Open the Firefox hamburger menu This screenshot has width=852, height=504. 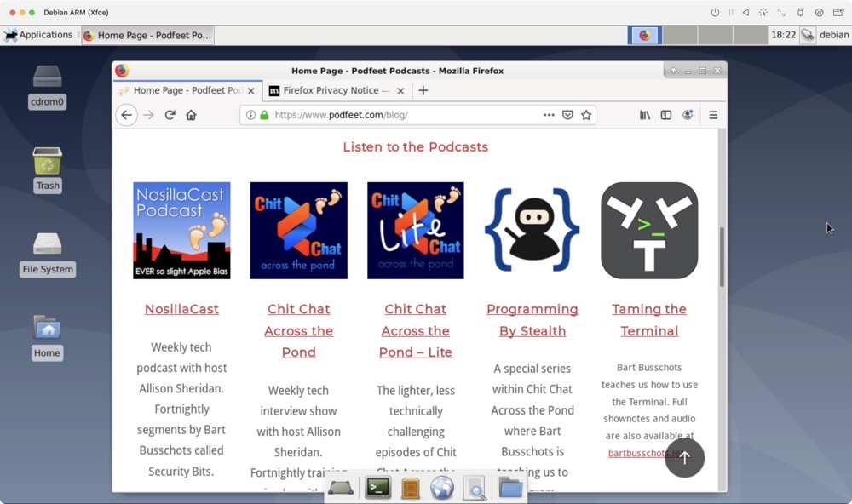point(713,115)
